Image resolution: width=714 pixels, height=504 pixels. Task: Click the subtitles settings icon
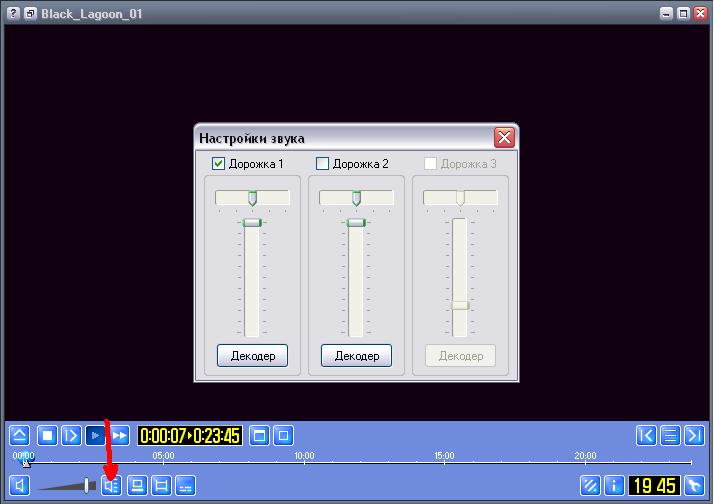(185, 486)
